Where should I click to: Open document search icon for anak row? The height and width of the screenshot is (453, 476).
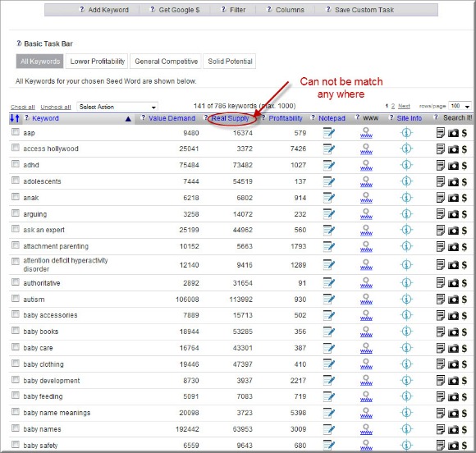(440, 198)
